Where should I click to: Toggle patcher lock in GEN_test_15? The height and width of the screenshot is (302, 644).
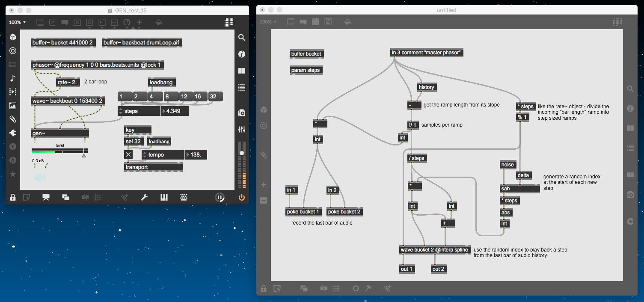[13, 197]
